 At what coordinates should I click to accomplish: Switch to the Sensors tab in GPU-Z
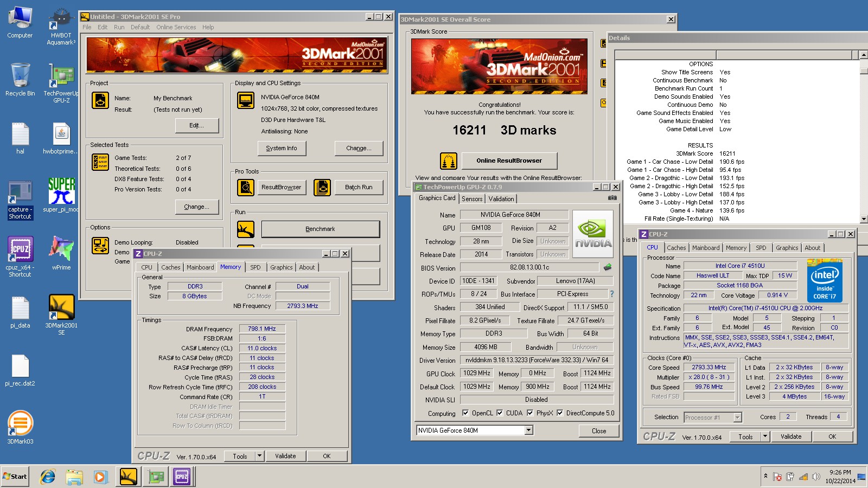[x=472, y=199]
